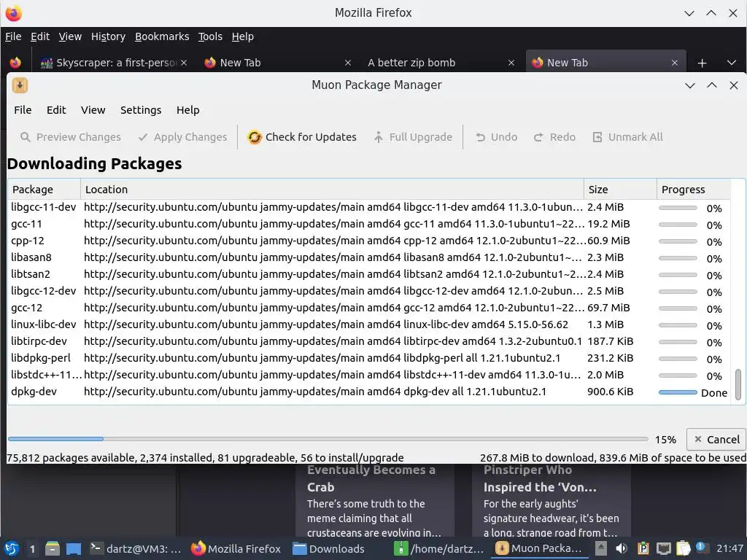
Task: Switch to dartz@VM3 terminal taskbar entry
Action: pos(135,548)
